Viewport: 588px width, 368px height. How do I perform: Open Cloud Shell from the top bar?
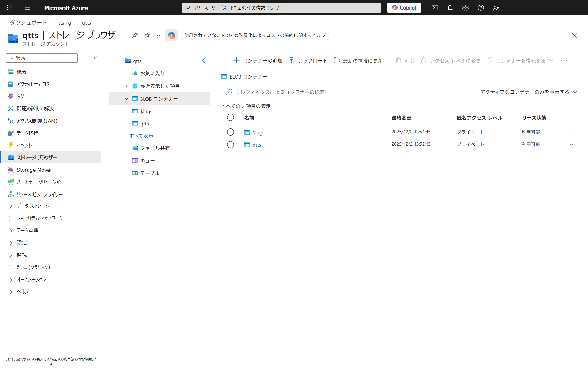[x=435, y=8]
